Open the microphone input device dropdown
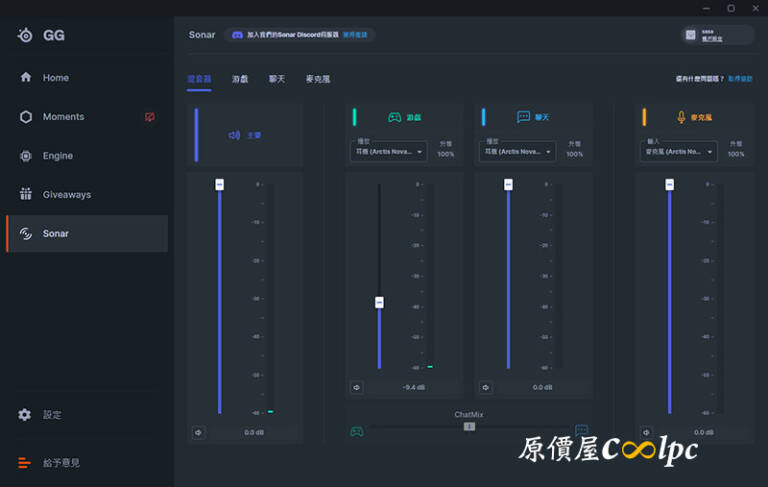768x487 pixels. [680, 152]
